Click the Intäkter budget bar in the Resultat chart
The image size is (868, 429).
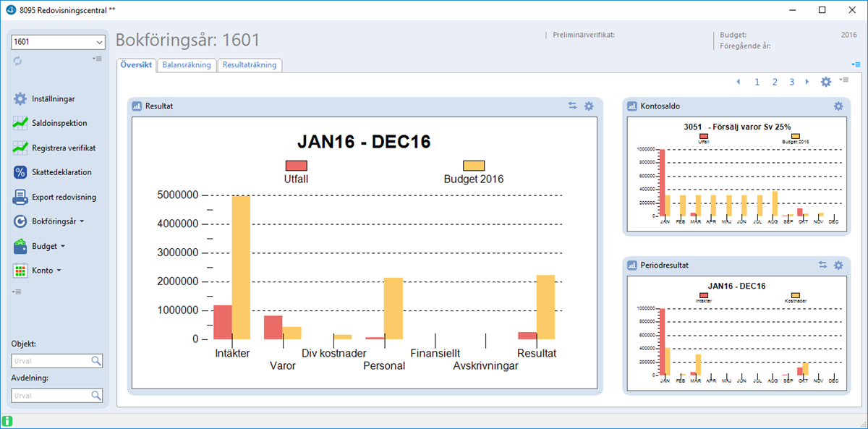click(241, 267)
